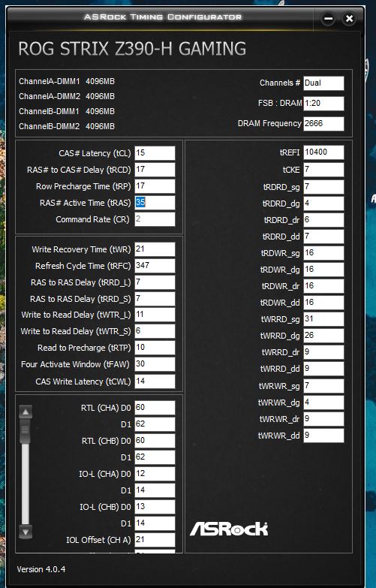Click the tWTR_S value field

tap(155, 331)
